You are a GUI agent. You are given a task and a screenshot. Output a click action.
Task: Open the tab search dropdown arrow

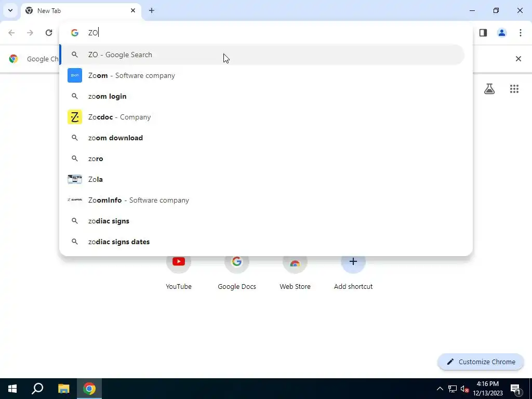point(10,10)
